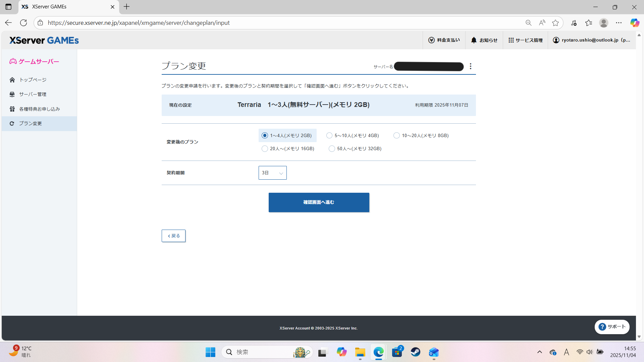Viewport: 644px width, 362px height.
Task: Select the 50人〜(メモリ 32GB) plan
Action: pyautogui.click(x=332, y=148)
